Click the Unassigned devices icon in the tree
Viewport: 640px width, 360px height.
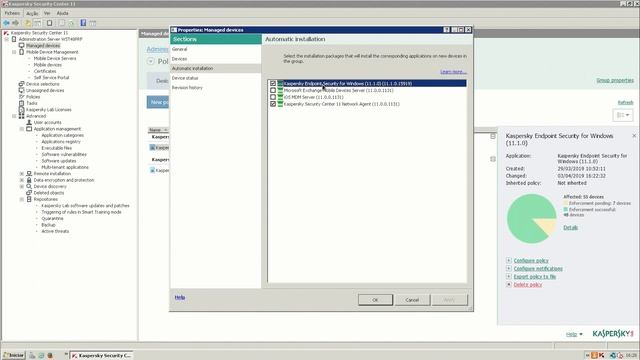[22, 90]
